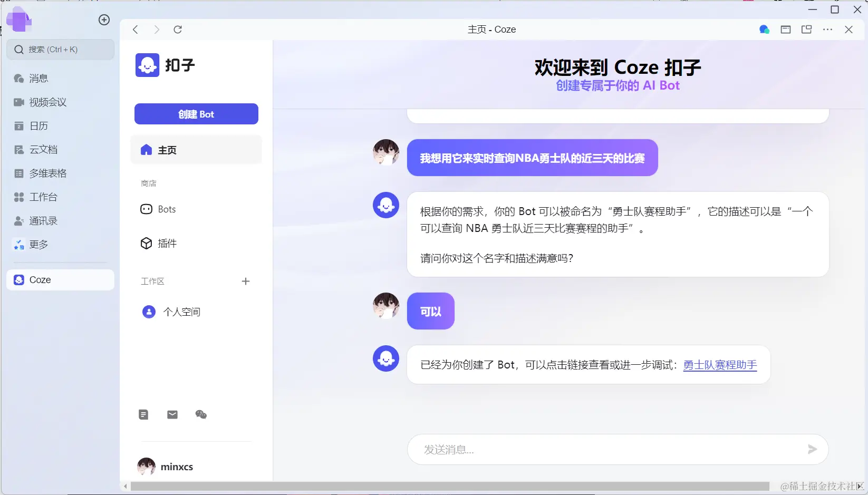Click 创建专属于你的 AI Bot subtitle
868x495 pixels.
point(618,85)
